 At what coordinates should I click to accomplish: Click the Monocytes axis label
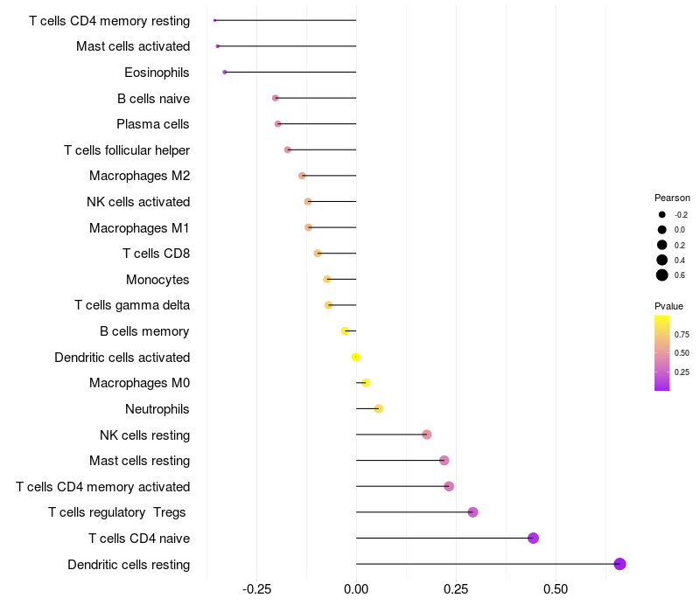tap(157, 280)
